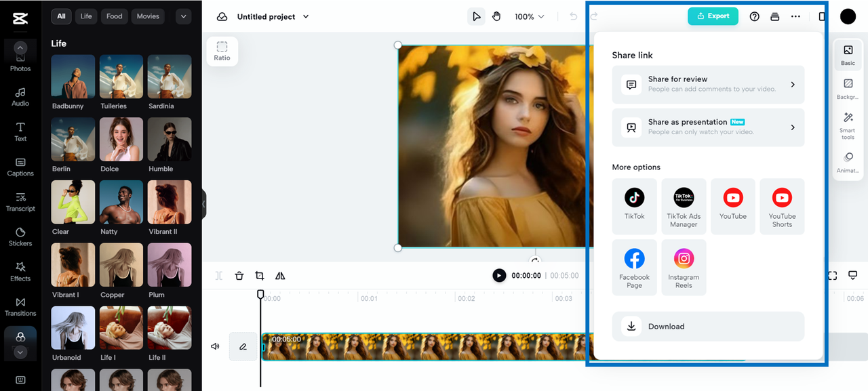This screenshot has height=391, width=868.
Task: Open the Basic properties panel
Action: coord(848,55)
